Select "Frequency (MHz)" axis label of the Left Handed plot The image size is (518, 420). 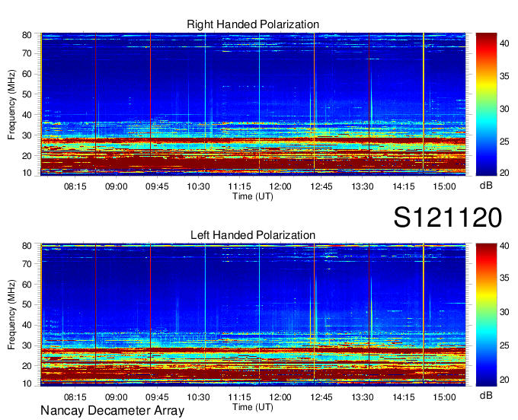(11, 315)
